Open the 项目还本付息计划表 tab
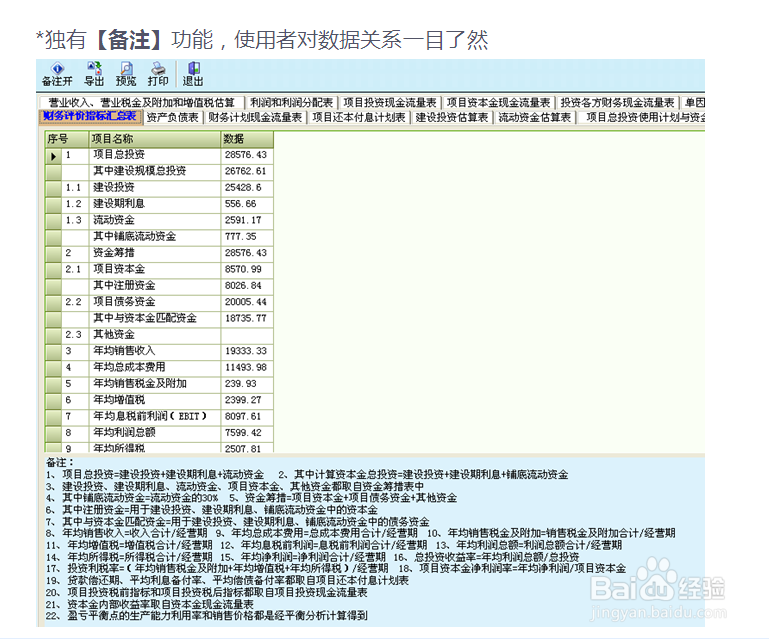The height and width of the screenshot is (639, 769). pos(359,117)
